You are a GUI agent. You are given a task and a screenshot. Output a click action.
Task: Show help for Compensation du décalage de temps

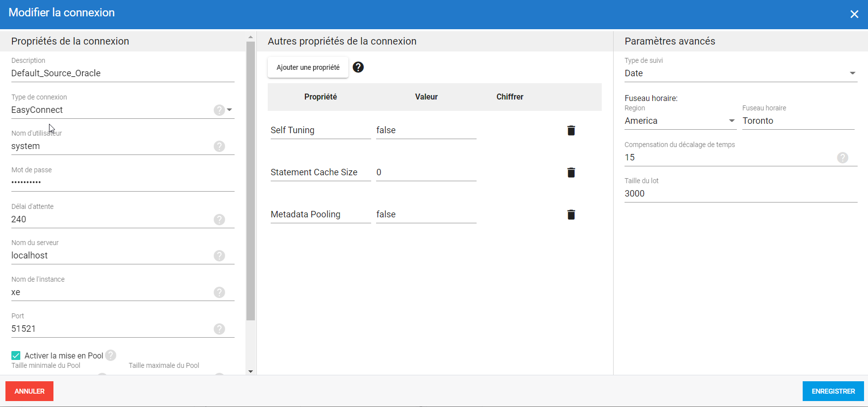843,157
